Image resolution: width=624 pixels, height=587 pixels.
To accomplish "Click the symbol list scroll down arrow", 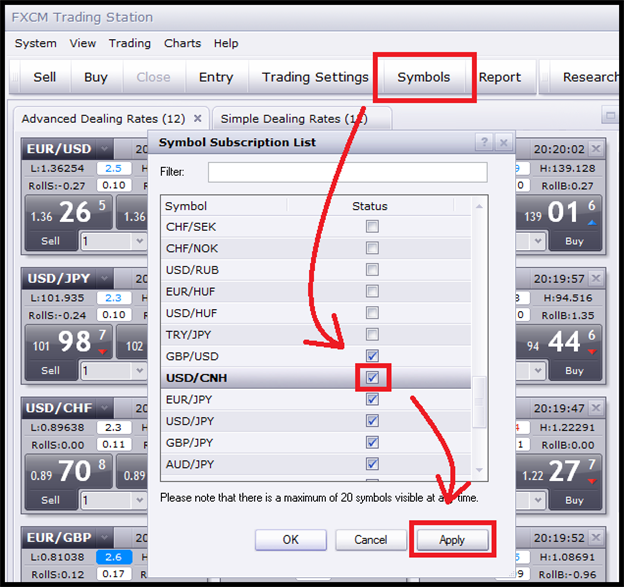I will [x=479, y=470].
